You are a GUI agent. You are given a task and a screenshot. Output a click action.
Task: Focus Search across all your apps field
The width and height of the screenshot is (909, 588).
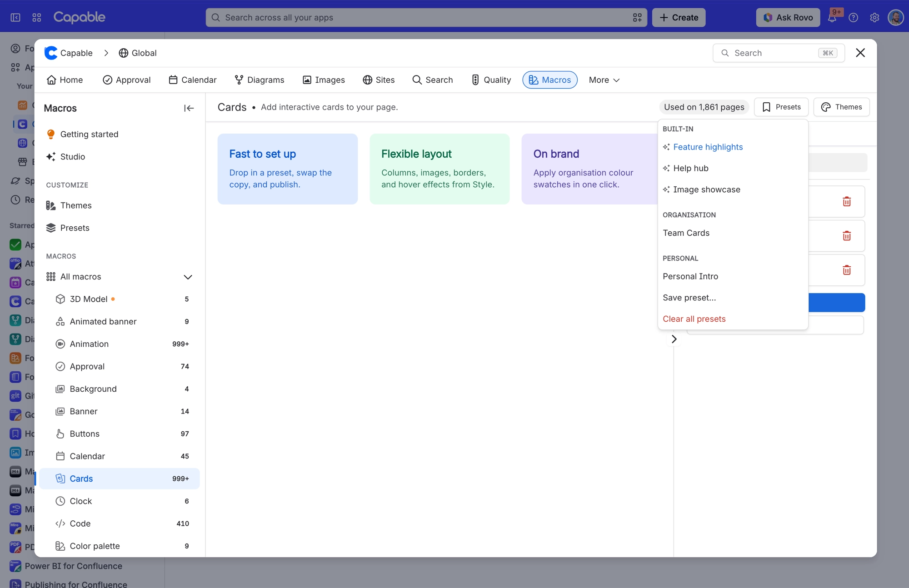(x=426, y=17)
